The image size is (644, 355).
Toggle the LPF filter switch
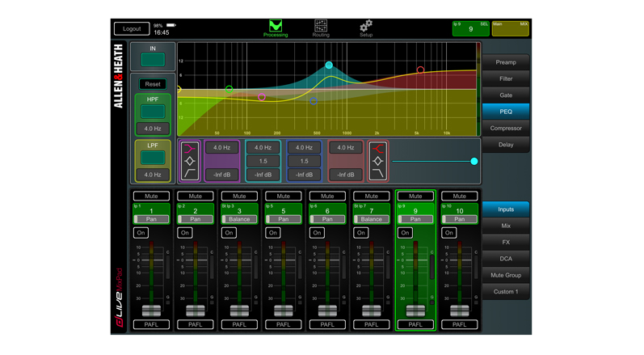click(x=153, y=158)
